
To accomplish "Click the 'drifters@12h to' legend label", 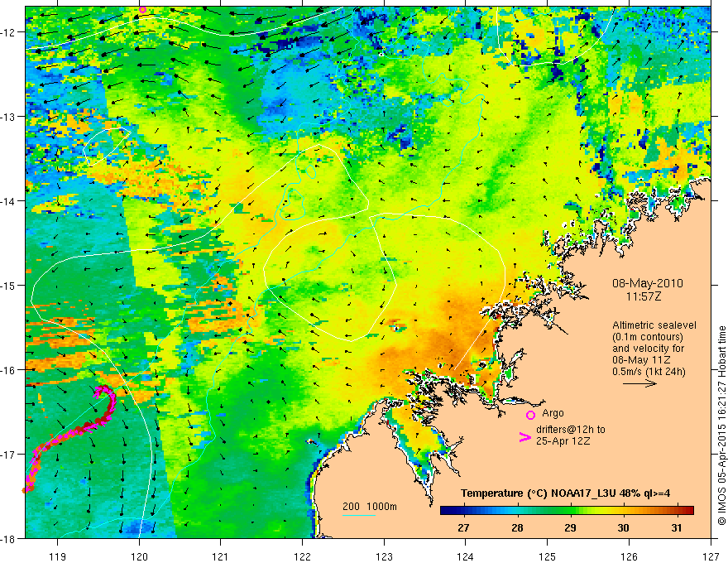I will point(571,430).
